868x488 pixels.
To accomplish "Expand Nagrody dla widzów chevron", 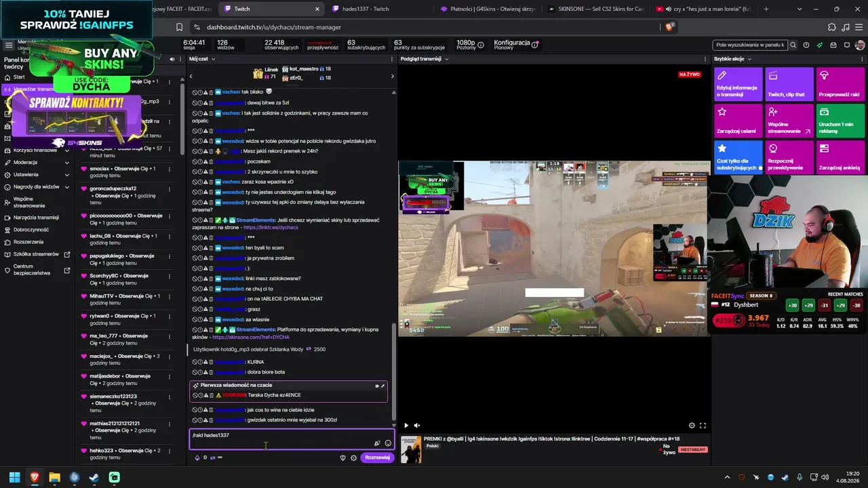I will click(x=66, y=187).
